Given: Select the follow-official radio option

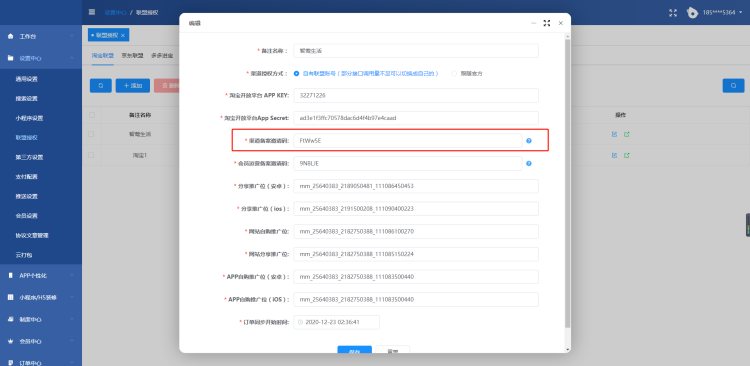Looking at the screenshot, I should (454, 74).
